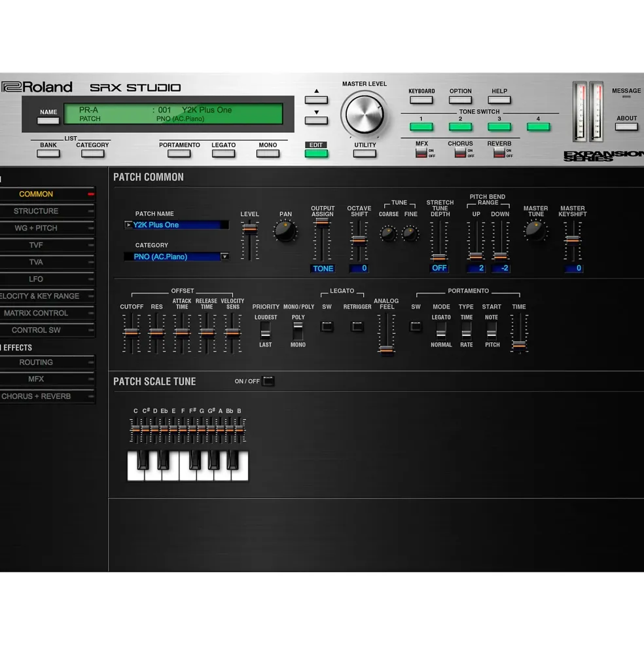Adjust the ANALOG FEEL slider
The width and height of the screenshot is (644, 645).
386,350
